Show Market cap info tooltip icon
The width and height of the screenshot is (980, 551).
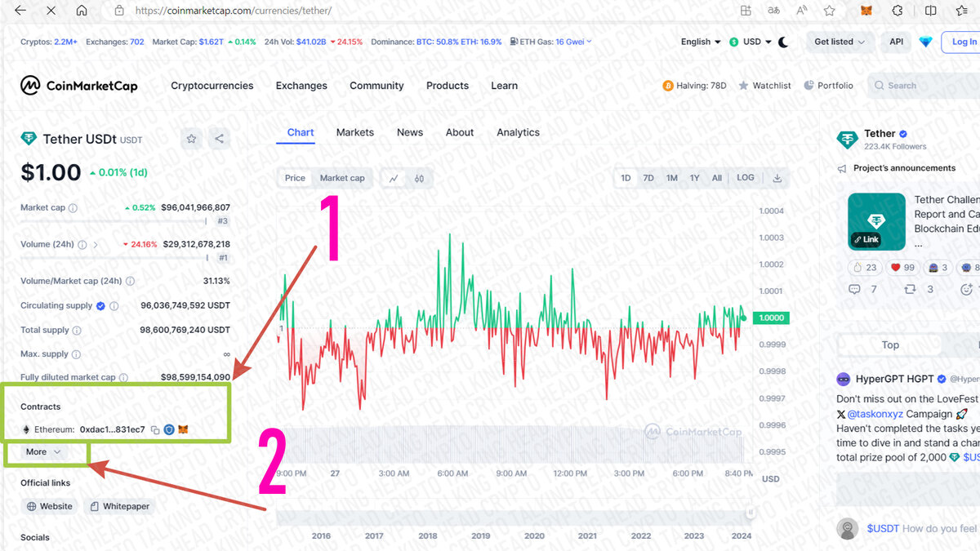pyautogui.click(x=73, y=208)
